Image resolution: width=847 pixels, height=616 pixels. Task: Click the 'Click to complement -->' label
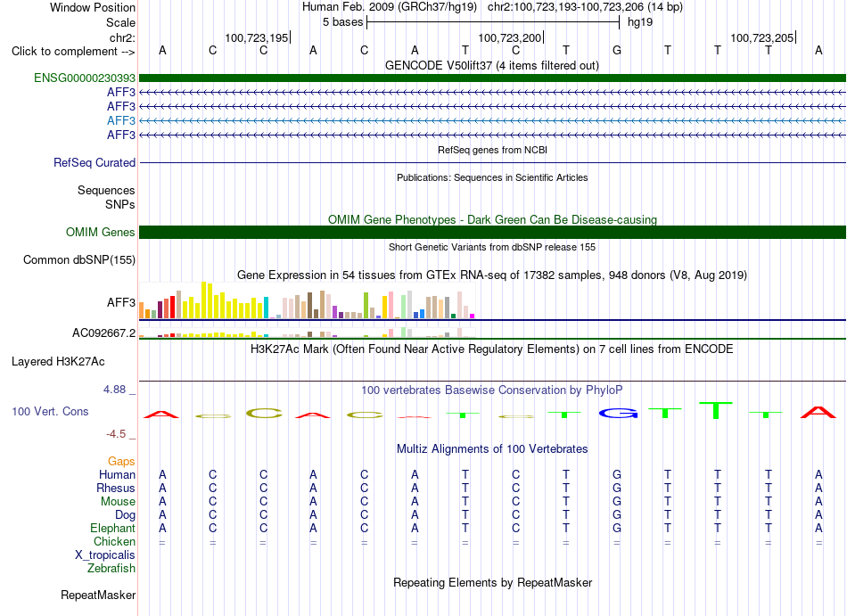click(x=73, y=52)
